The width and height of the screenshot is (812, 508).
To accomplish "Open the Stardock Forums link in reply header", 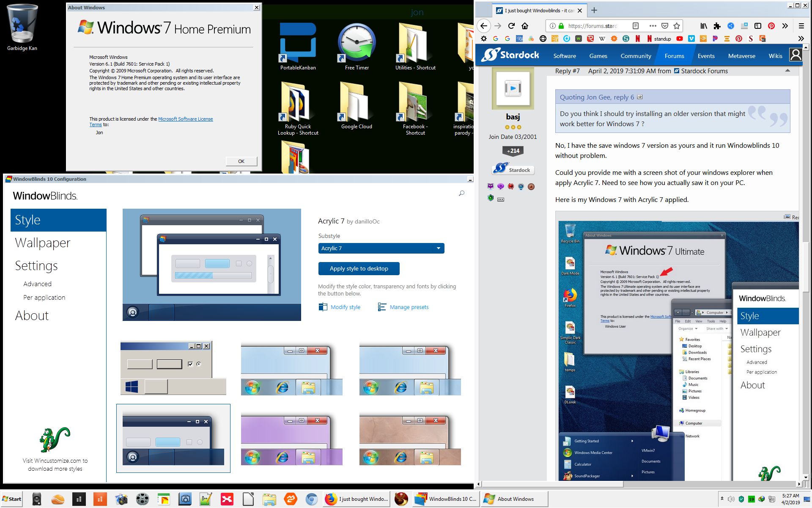I will pos(704,71).
